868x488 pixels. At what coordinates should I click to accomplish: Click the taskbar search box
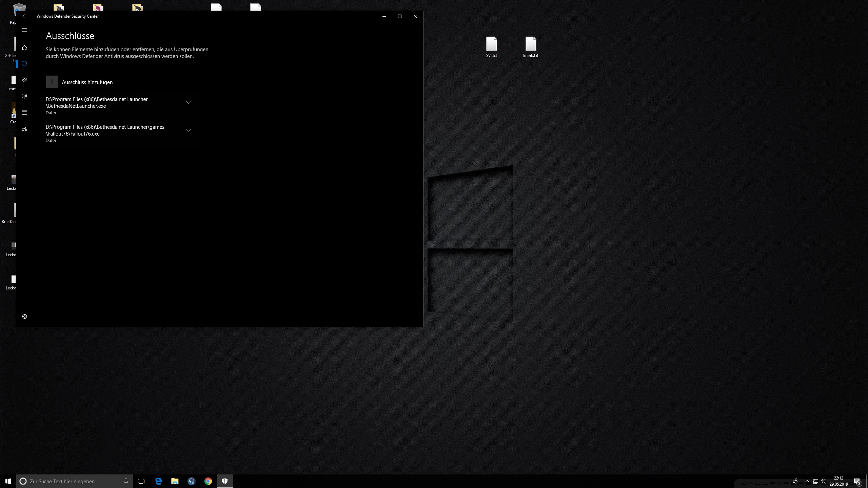click(x=75, y=481)
